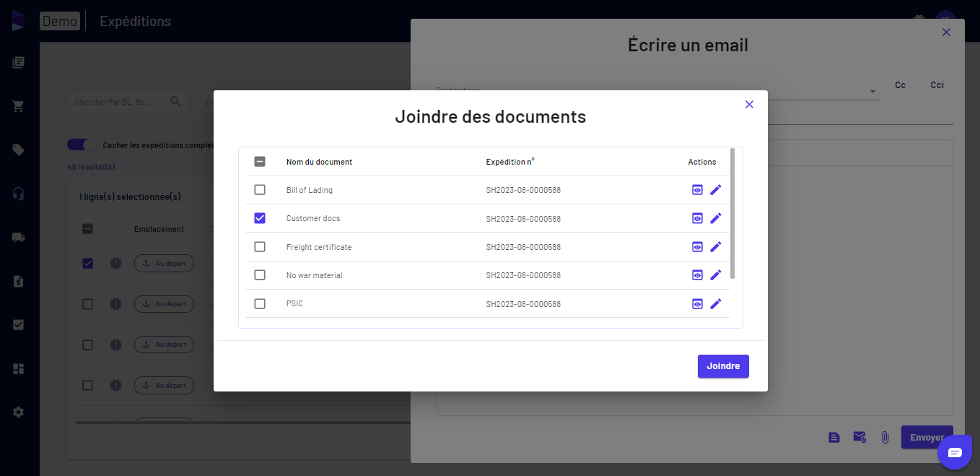Click the Envoyer button

pyautogui.click(x=927, y=437)
